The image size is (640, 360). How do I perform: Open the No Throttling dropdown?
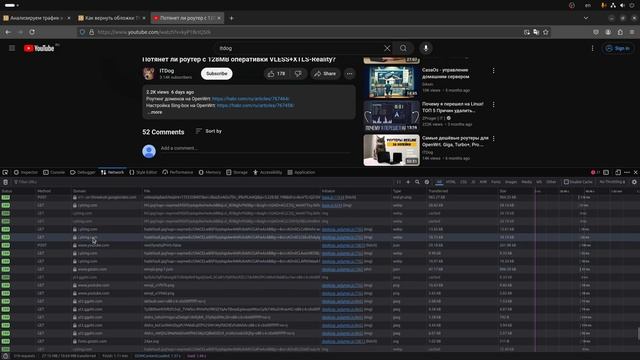click(612, 182)
